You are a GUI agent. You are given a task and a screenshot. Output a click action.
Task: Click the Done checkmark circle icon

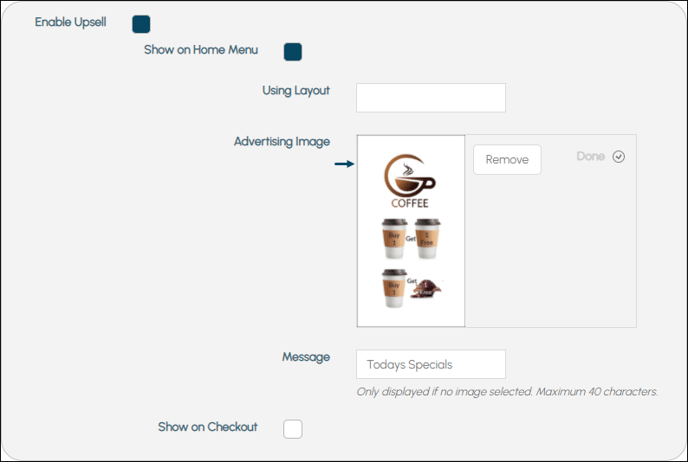pos(619,157)
